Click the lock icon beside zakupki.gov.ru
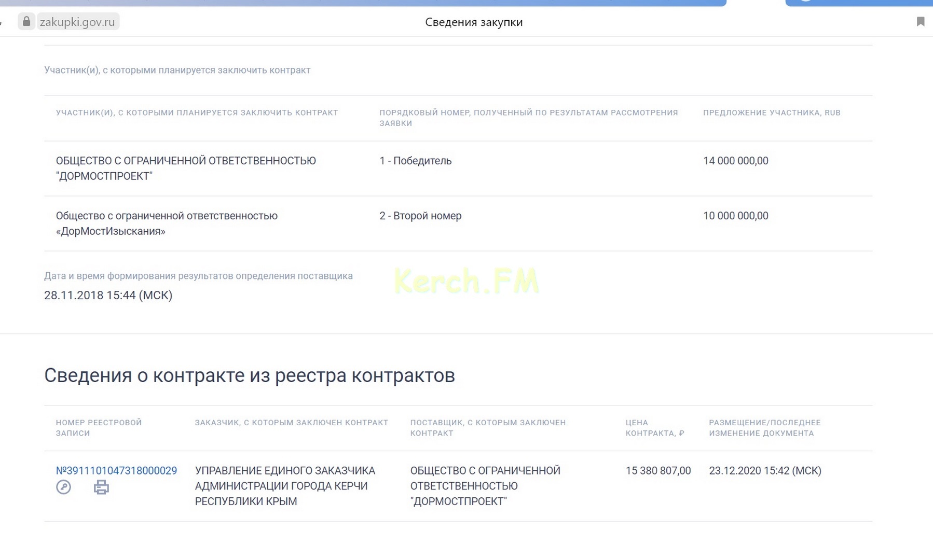 26,22
